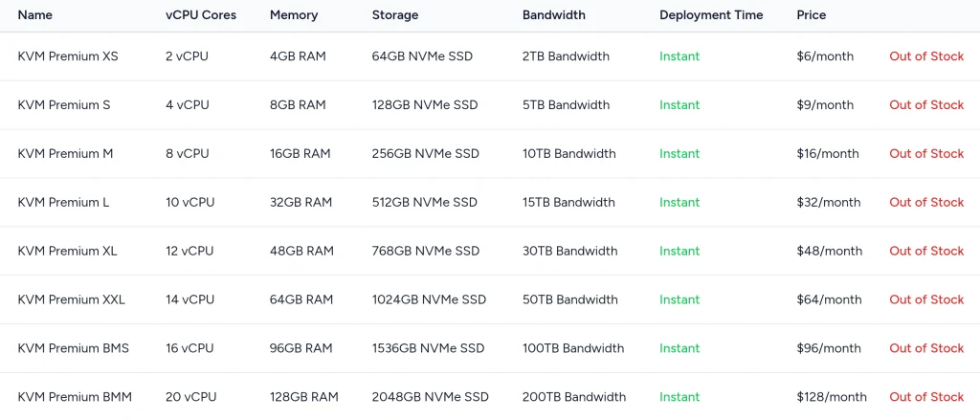
Task: Click Instant in the KVM Premium XL row
Action: point(679,252)
